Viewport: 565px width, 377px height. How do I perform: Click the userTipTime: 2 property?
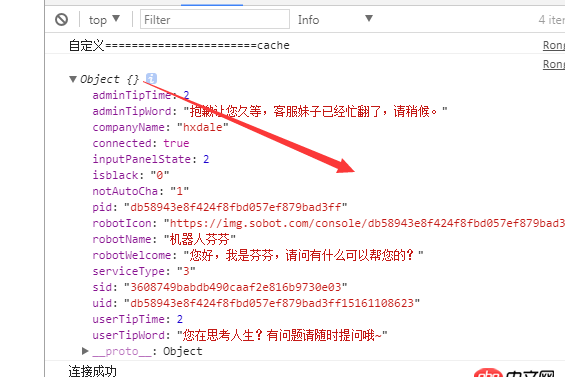click(x=138, y=319)
